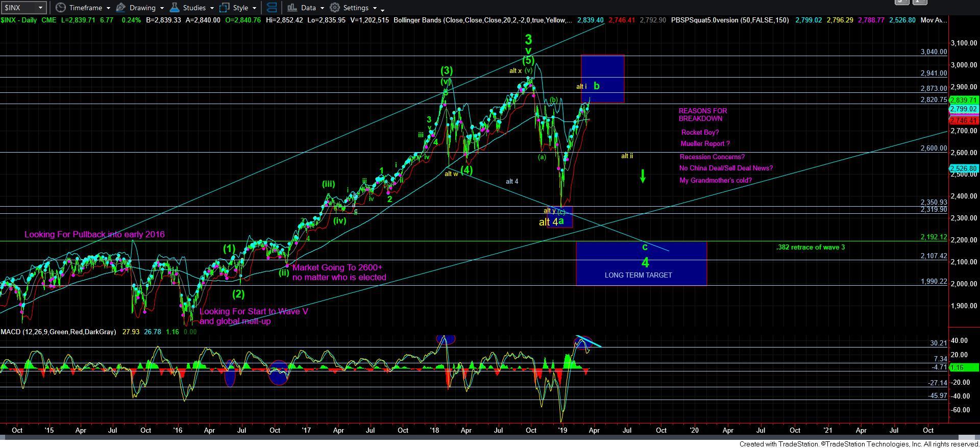Click the 2,192.12 price level label
980x448 pixels.
pos(934,237)
